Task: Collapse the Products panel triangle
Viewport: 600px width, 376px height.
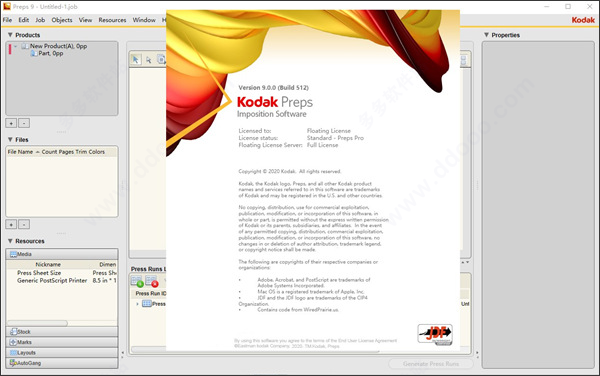Action: pos(10,35)
